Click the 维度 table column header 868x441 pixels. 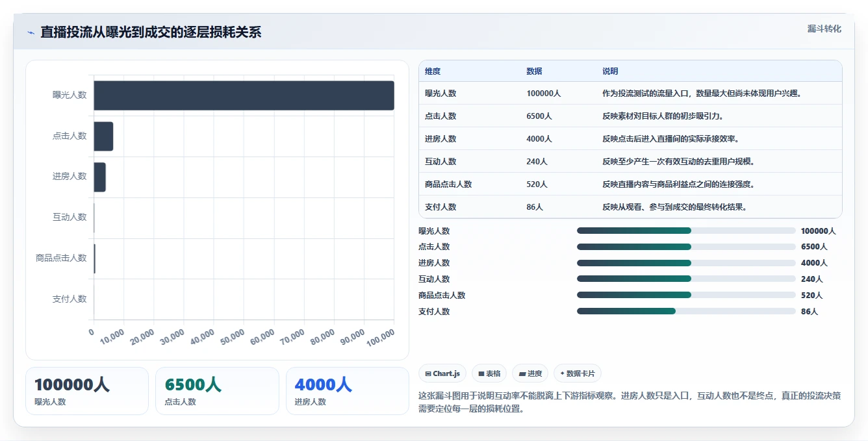pos(433,71)
